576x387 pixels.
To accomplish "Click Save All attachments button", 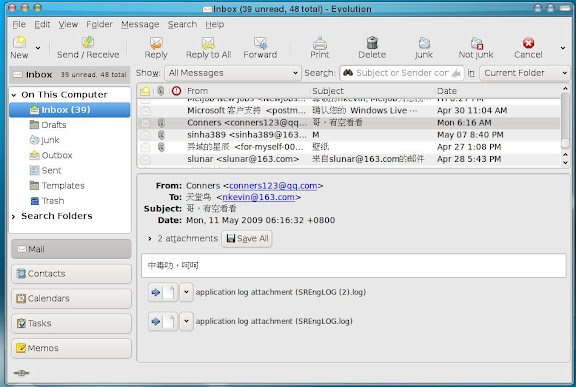I will [247, 239].
